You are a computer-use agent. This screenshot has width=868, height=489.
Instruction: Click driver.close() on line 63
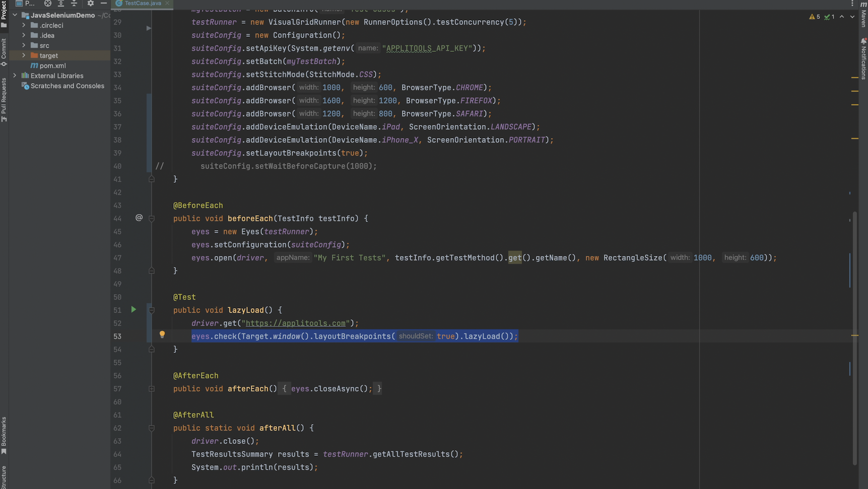click(x=223, y=441)
